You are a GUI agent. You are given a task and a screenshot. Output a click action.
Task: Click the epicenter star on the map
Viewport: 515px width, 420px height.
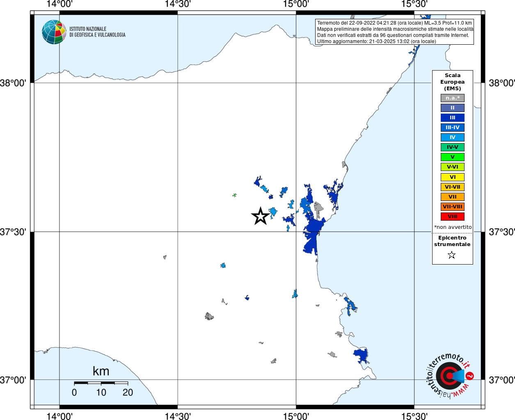260,216
